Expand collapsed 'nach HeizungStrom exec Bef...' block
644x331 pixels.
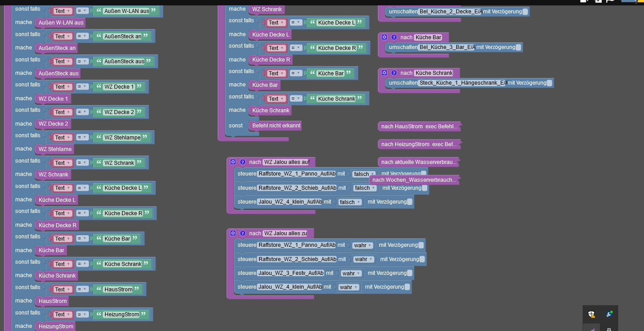(419, 144)
